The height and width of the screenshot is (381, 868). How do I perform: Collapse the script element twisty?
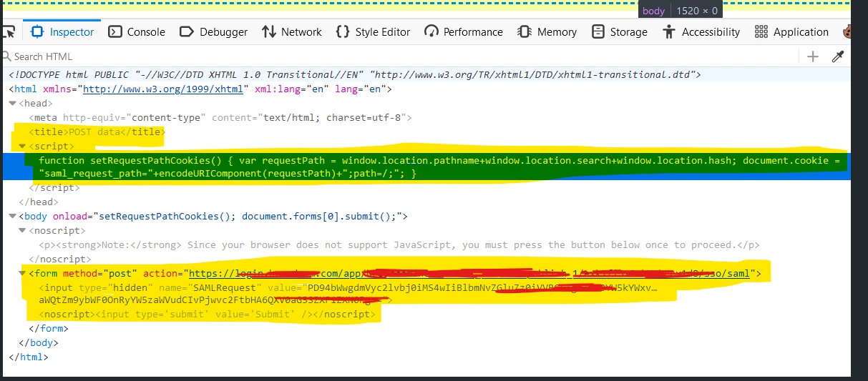(x=22, y=146)
